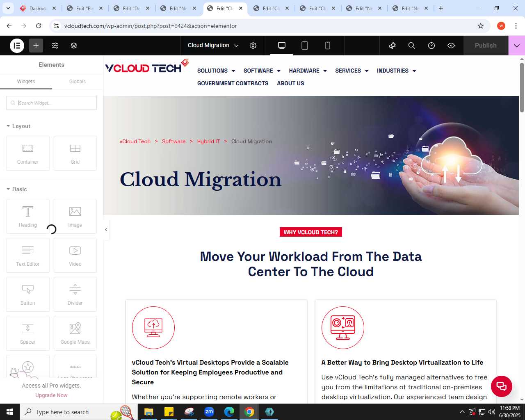Image resolution: width=525 pixels, height=420 pixels.
Task: Collapse the Layout section
Action: [18, 126]
